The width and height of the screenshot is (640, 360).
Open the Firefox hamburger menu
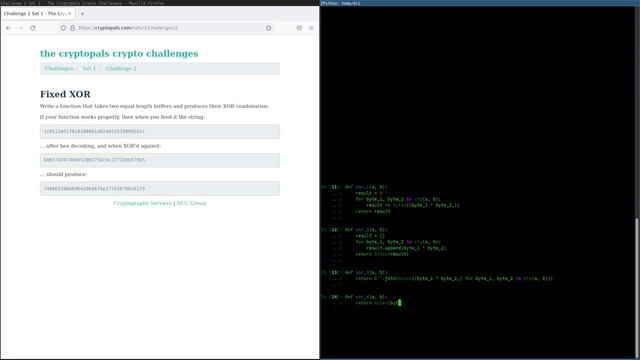click(311, 28)
